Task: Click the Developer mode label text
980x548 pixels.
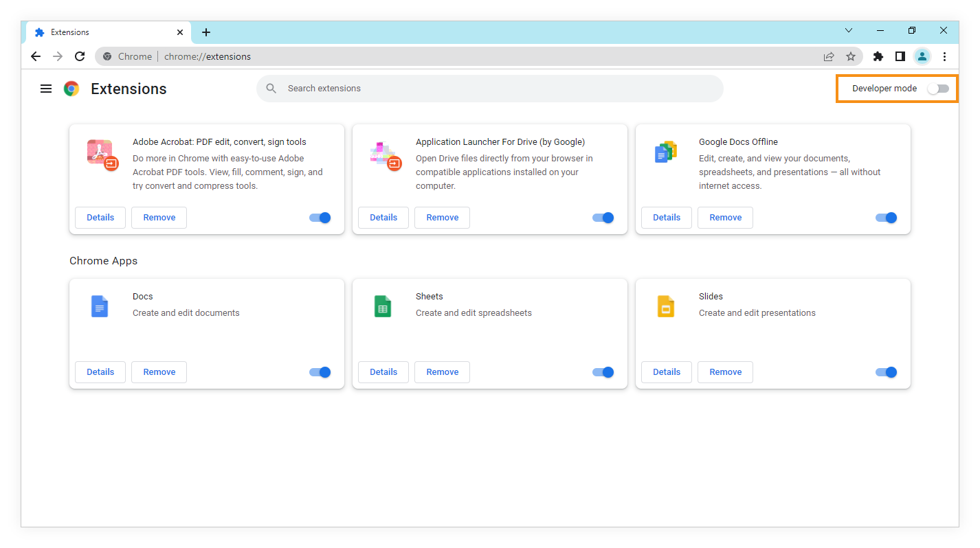Action: point(884,89)
